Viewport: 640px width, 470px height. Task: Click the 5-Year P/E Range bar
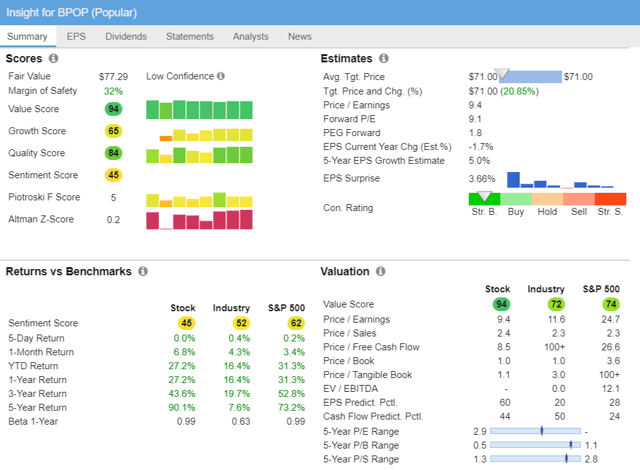click(x=536, y=431)
